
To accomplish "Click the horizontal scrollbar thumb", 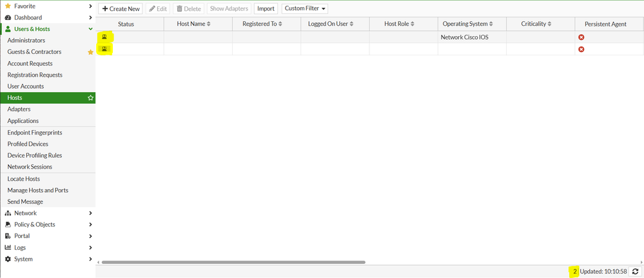I will coord(233,262).
